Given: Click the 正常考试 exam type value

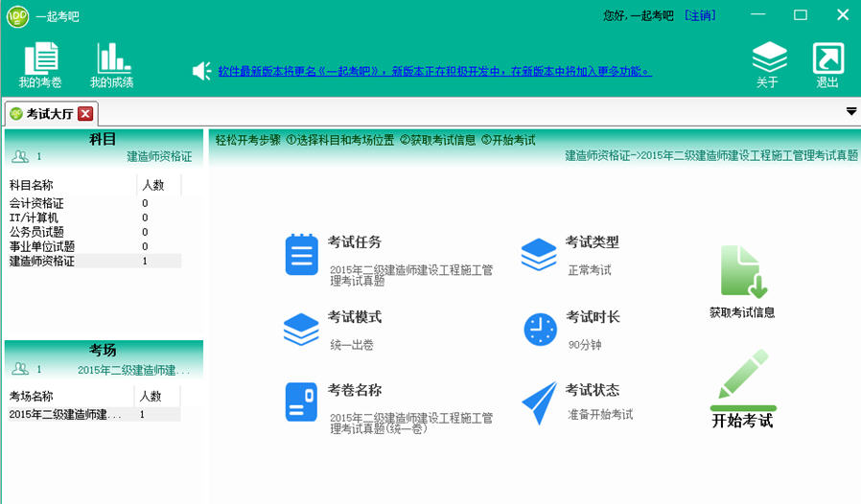Looking at the screenshot, I should click(x=590, y=270).
